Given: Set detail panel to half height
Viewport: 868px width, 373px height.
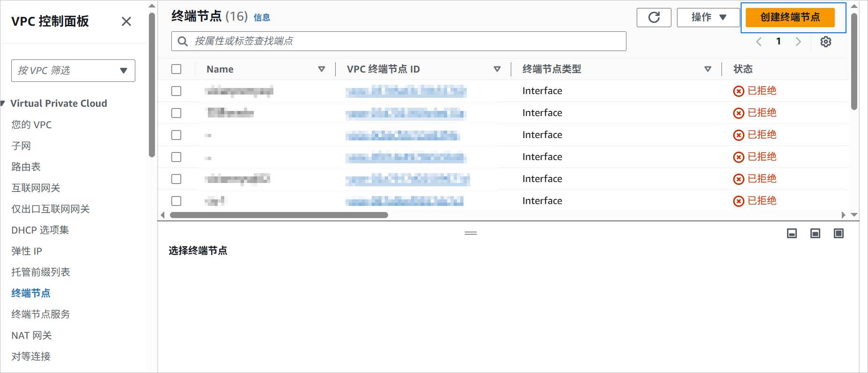Looking at the screenshot, I should tap(815, 234).
